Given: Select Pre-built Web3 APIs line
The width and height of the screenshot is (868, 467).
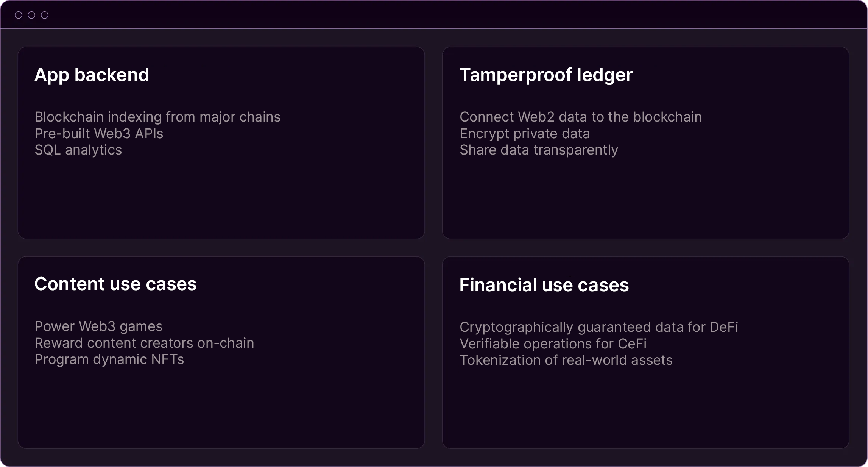Looking at the screenshot, I should (x=99, y=133).
